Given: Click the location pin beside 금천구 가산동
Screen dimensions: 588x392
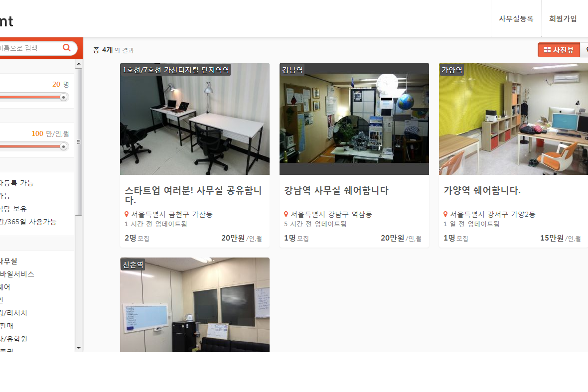Looking at the screenshot, I should pos(127,214).
